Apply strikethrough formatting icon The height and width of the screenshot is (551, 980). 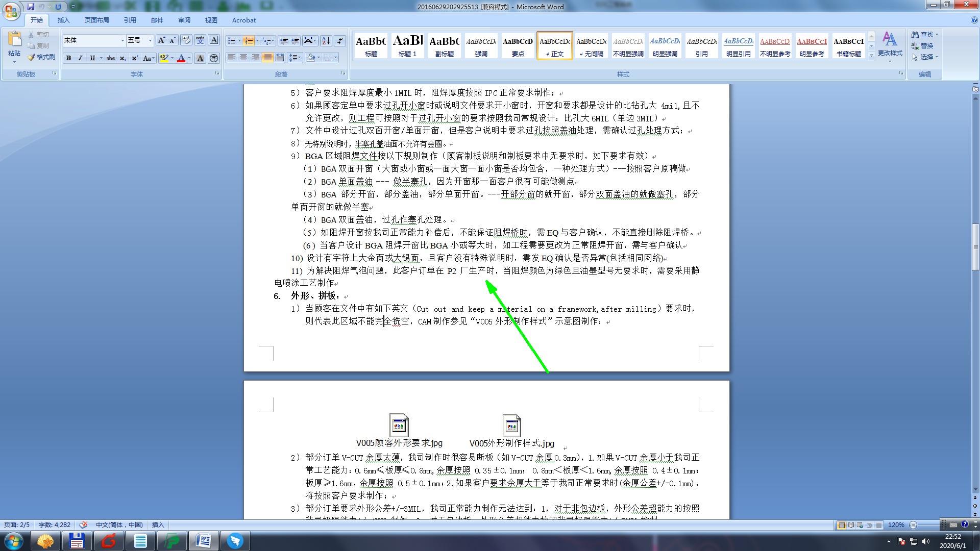point(110,58)
